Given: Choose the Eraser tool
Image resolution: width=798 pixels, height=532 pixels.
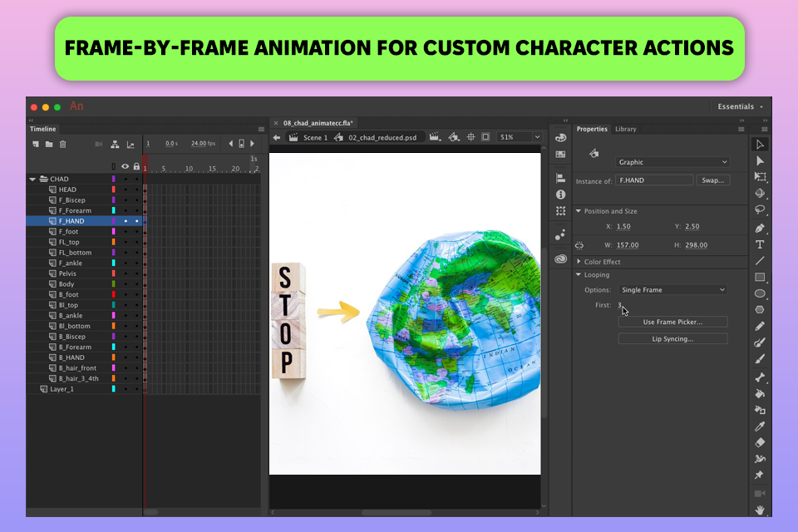Looking at the screenshot, I should click(x=760, y=442).
